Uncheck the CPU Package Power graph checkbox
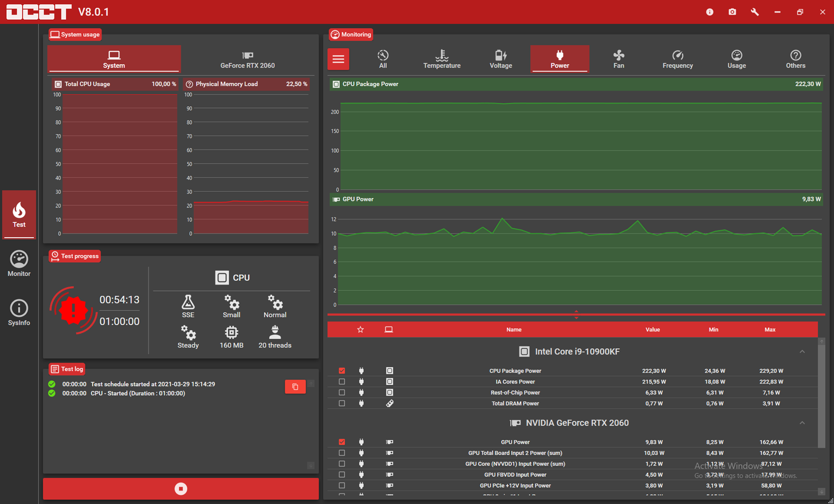834x504 pixels. point(342,371)
